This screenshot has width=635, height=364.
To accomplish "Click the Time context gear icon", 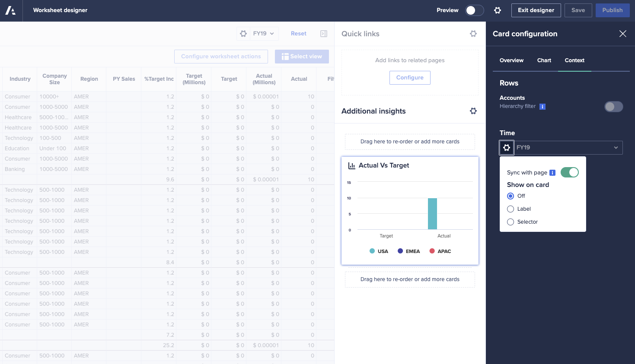I will (x=507, y=148).
